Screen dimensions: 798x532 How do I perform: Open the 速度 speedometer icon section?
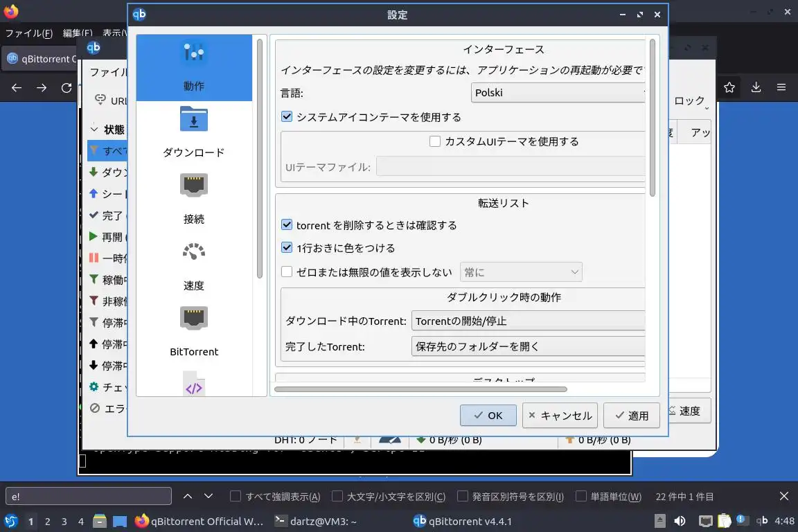(x=194, y=251)
